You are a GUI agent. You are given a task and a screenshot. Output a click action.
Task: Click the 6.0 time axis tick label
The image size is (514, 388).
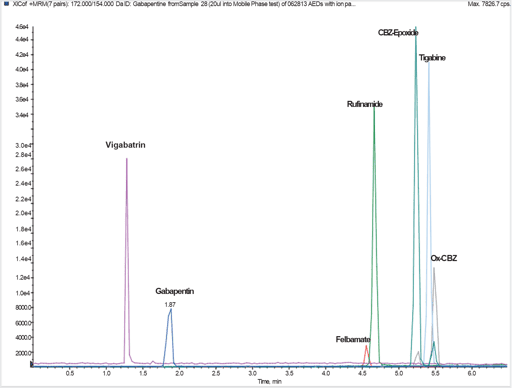click(x=472, y=373)
